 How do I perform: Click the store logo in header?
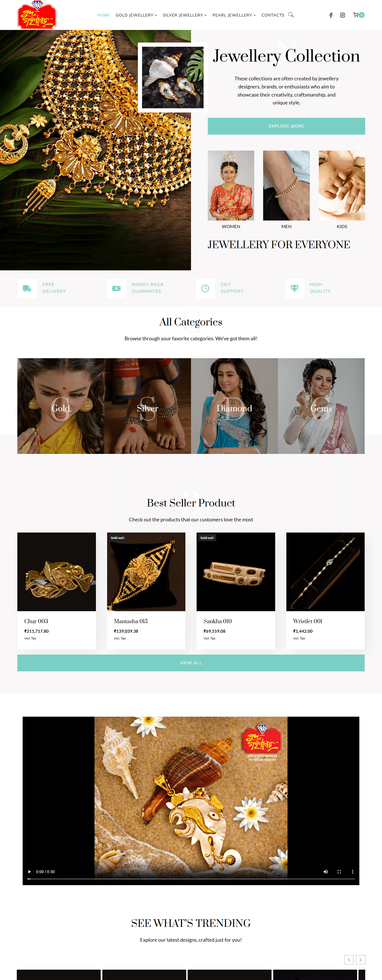37,15
